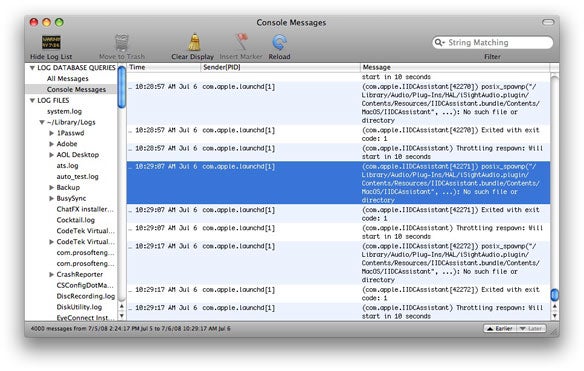Screen dimensions: 584x371
Task: Collapse the LOG DATABASE QUERIES section
Action: click(x=32, y=68)
